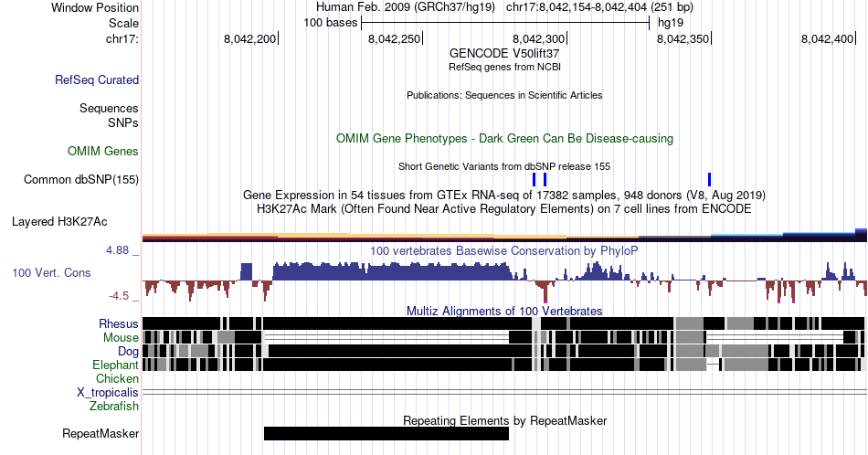Click the 100 bases scale bar

point(505,23)
